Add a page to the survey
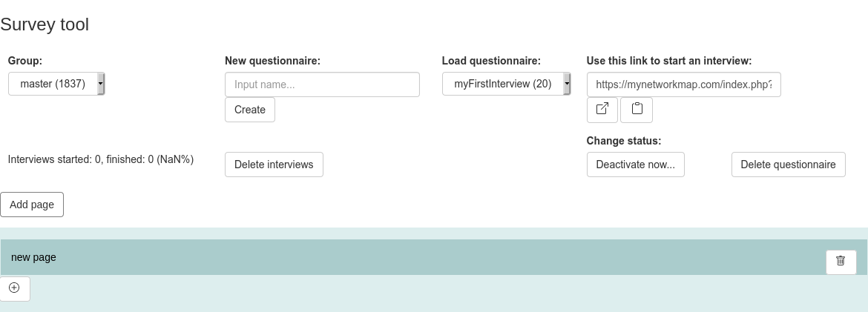The image size is (868, 312). coord(32,205)
